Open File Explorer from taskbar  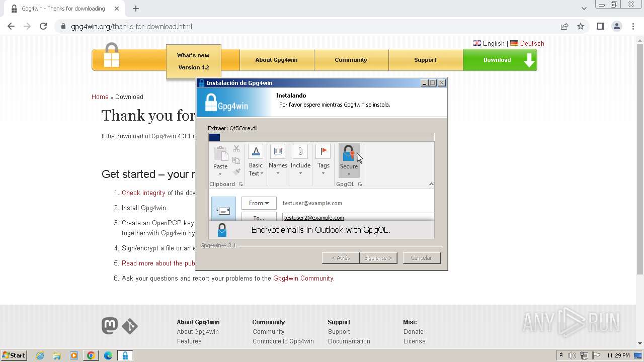(57, 355)
